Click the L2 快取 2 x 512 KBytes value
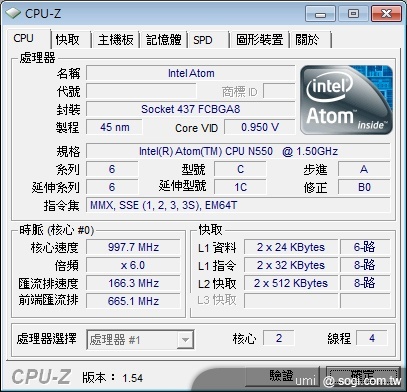Image resolution: width=407 pixels, height=392 pixels. pyautogui.click(x=291, y=283)
